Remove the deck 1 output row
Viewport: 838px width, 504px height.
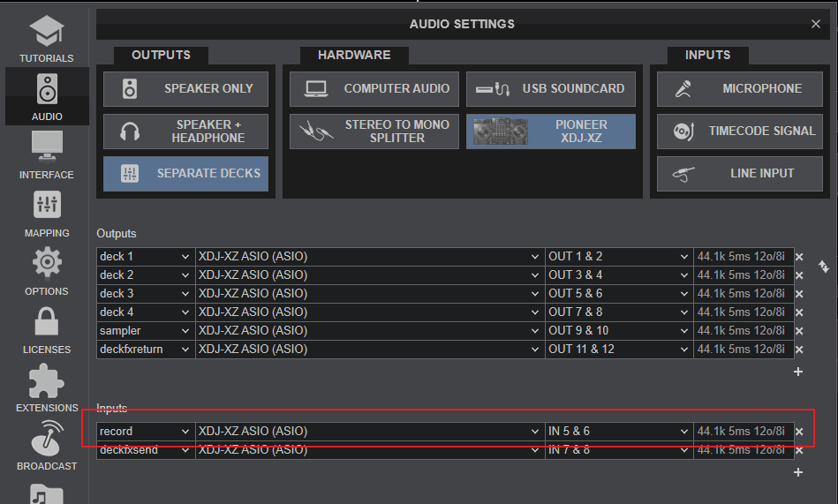(x=799, y=257)
